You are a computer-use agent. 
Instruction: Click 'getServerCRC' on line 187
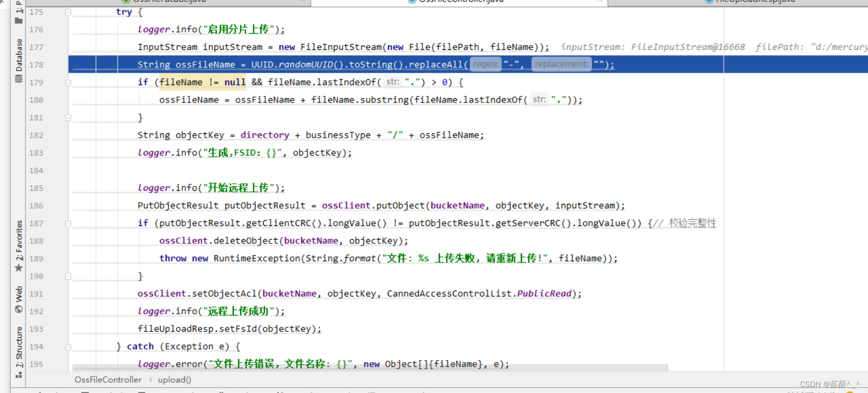point(528,223)
